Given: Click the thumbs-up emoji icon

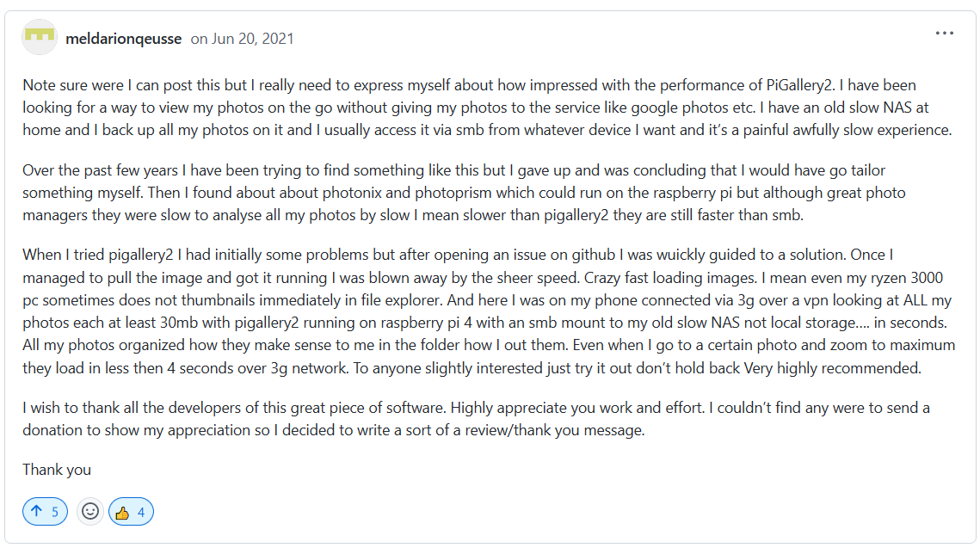Looking at the screenshot, I should [122, 513].
